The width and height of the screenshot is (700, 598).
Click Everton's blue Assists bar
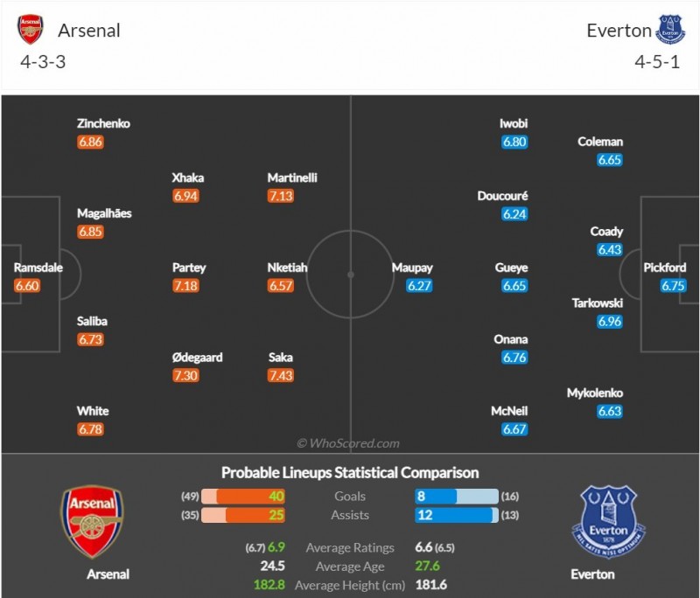click(451, 515)
